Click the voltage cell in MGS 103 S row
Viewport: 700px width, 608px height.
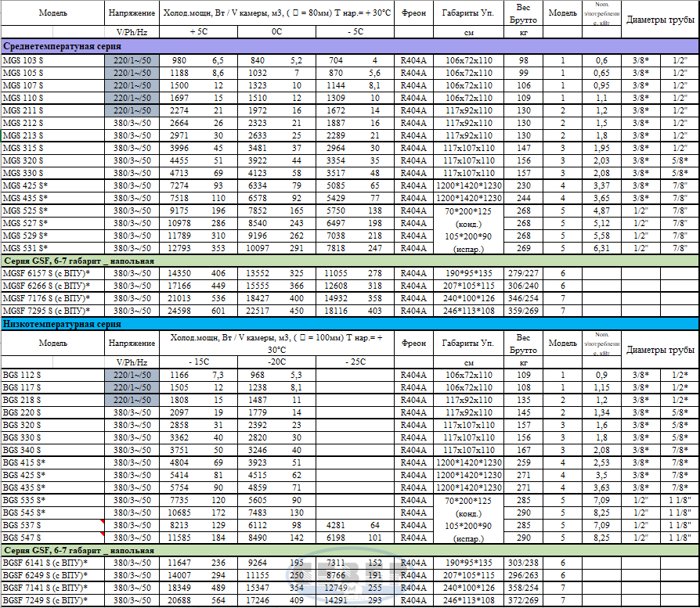pyautogui.click(x=132, y=61)
